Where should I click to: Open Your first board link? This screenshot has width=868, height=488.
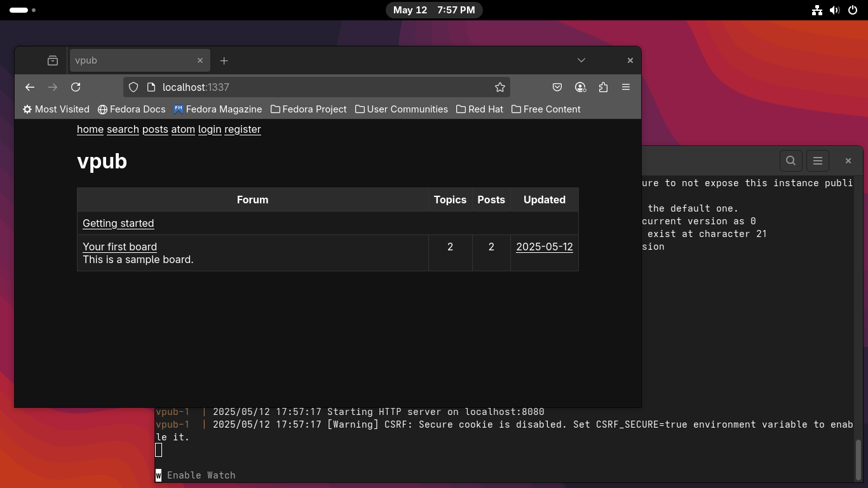pyautogui.click(x=119, y=247)
